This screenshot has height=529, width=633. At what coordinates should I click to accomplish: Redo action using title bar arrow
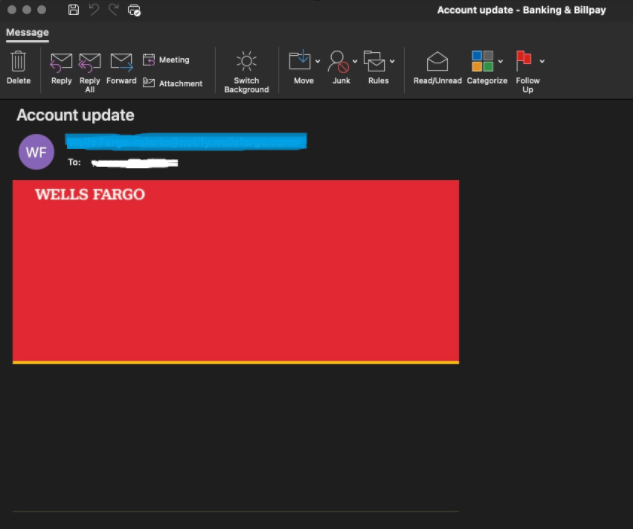[x=113, y=10]
